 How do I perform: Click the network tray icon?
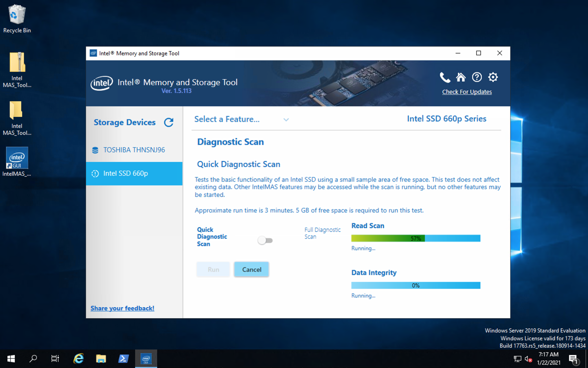[518, 358]
